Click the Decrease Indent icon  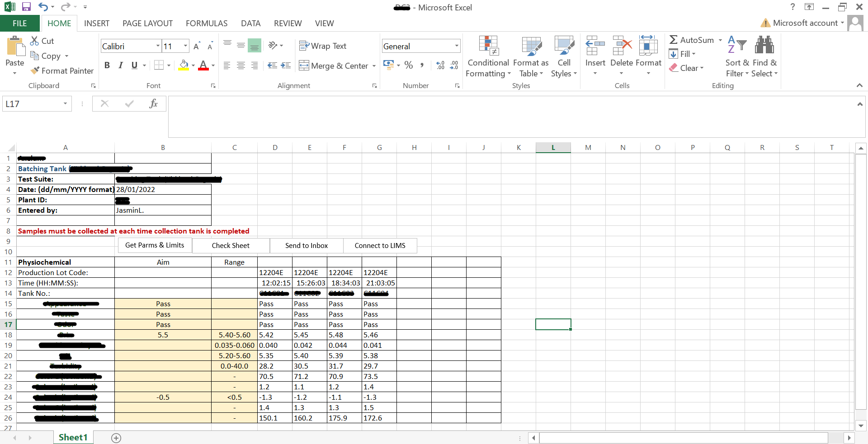(x=272, y=65)
